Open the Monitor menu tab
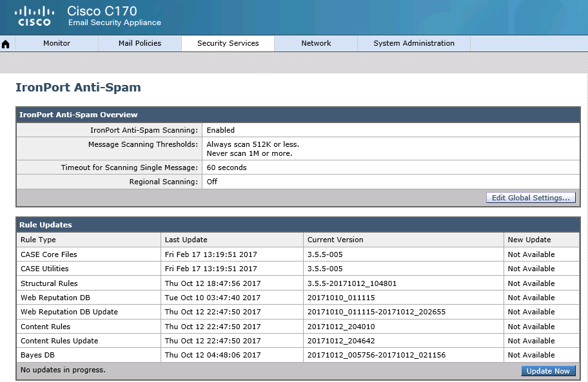The width and height of the screenshot is (588, 382). 56,43
